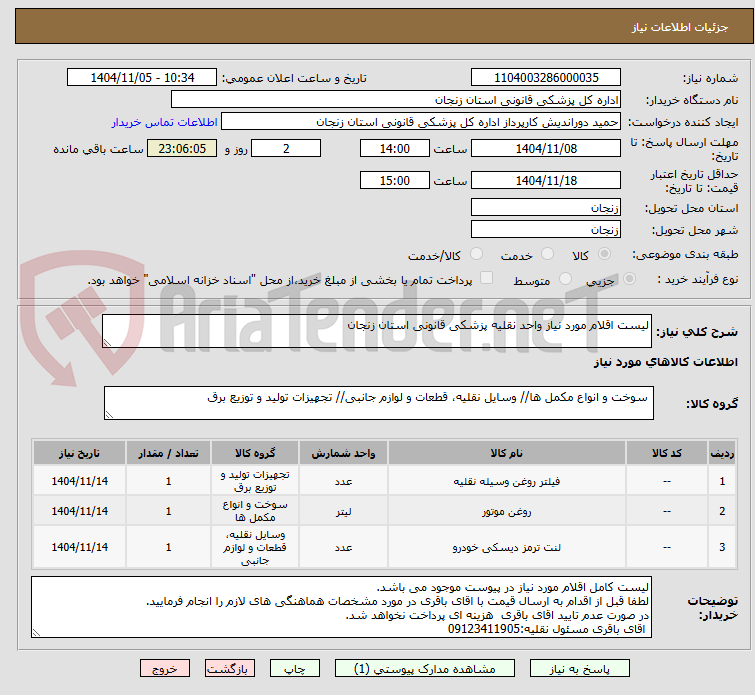Click the response deadline date 1404/11/08

tap(546, 148)
